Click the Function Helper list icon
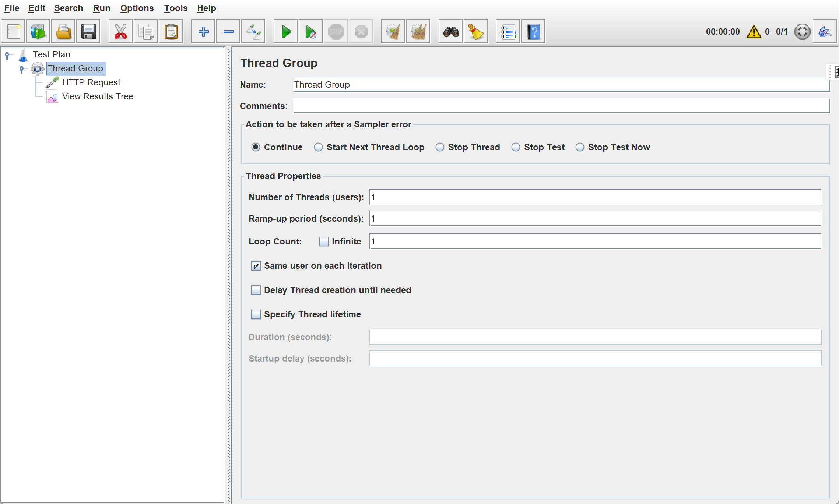Viewport: 839px width, 504px height. [x=508, y=32]
